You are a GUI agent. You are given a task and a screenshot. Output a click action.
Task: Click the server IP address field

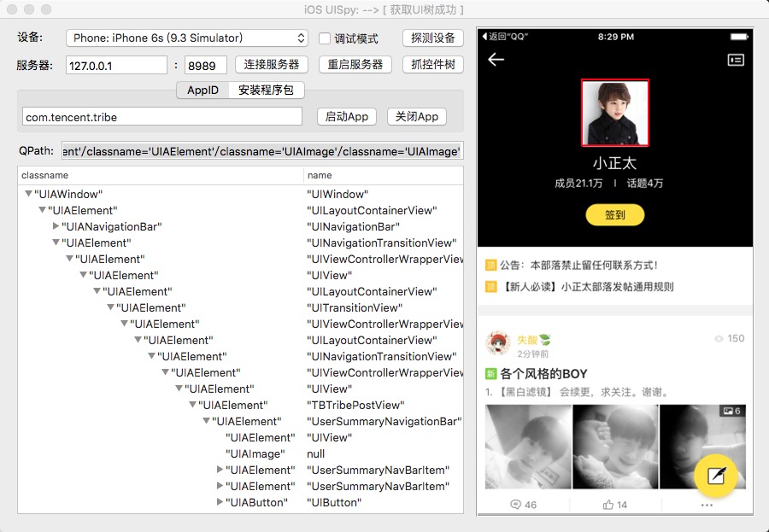click(x=116, y=65)
